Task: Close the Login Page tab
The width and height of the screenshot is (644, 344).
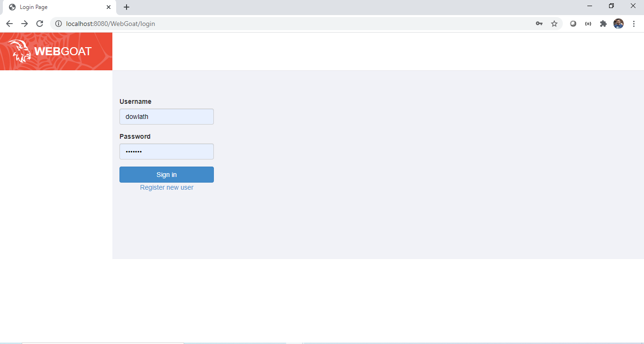Action: click(x=109, y=7)
